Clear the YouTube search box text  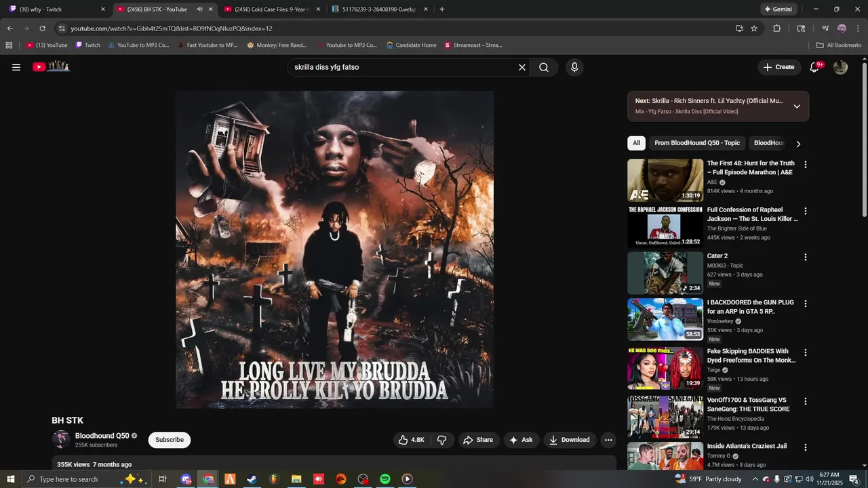(x=522, y=67)
